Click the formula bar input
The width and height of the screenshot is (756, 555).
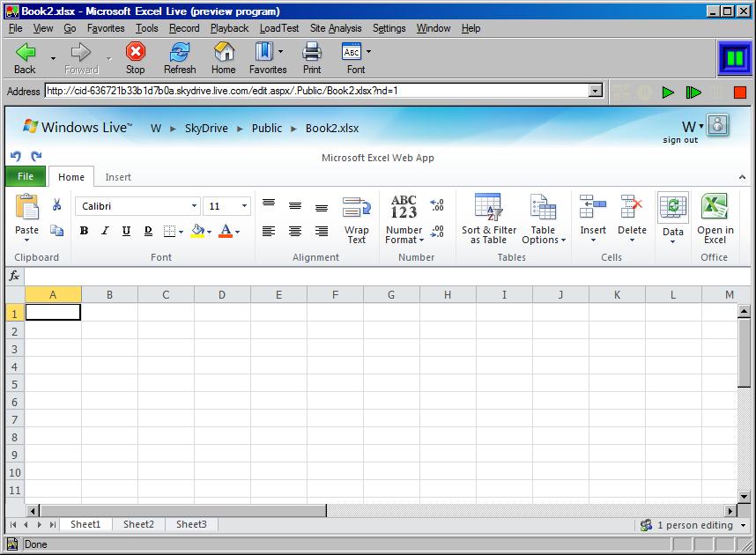coord(387,276)
